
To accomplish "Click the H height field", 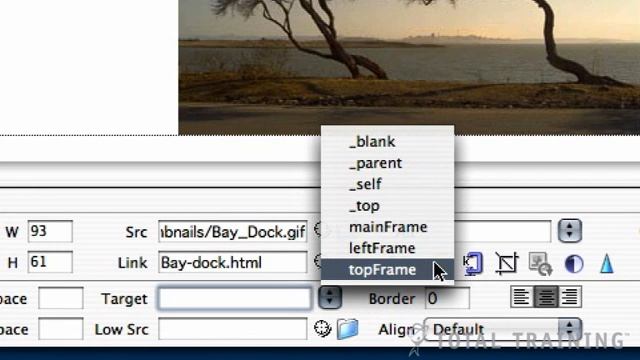I will click(x=50, y=262).
